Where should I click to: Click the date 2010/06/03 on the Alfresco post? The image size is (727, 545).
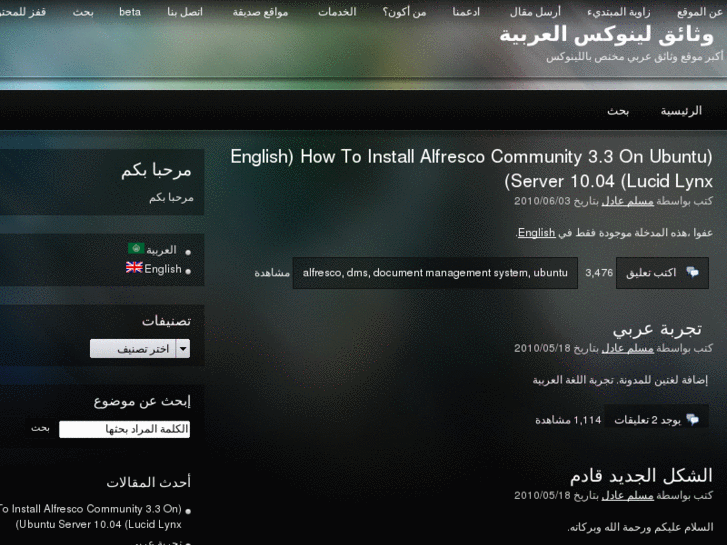[542, 201]
